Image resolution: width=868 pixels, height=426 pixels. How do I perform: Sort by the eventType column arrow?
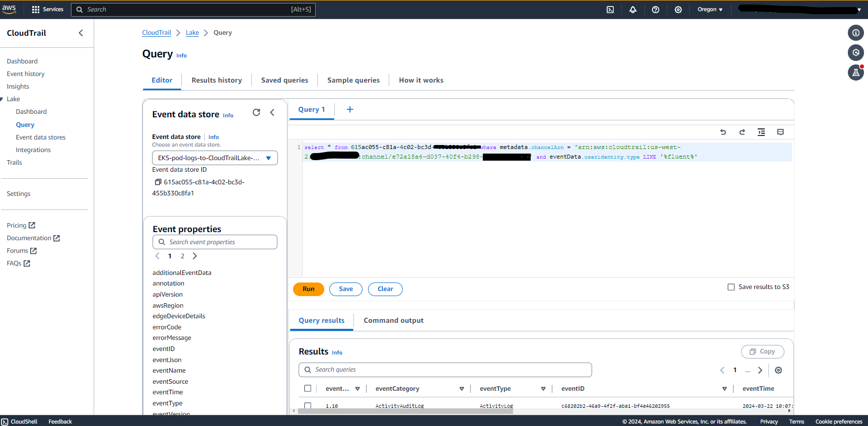[x=543, y=389]
